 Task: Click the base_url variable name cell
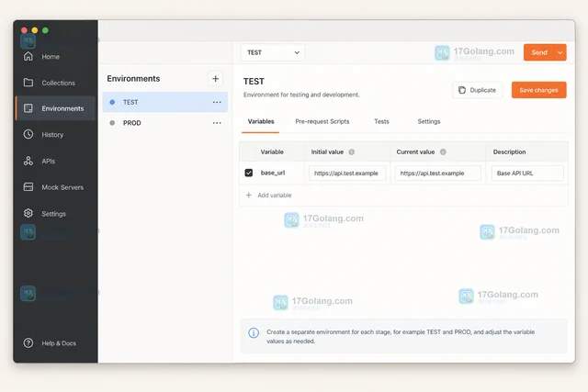[x=273, y=173]
